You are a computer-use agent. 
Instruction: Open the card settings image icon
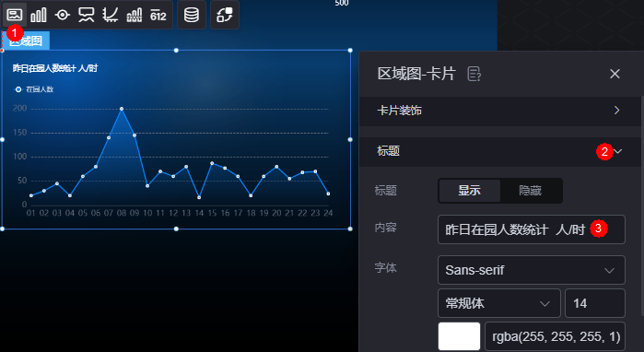pyautogui.click(x=15, y=15)
